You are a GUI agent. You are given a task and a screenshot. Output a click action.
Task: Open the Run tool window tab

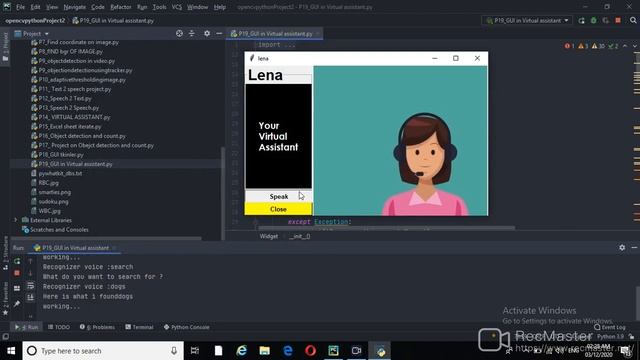[27, 327]
